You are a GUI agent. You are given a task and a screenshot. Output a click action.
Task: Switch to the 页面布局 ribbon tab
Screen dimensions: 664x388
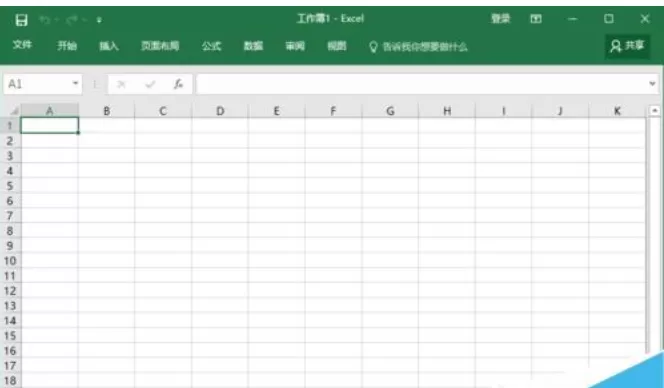[160, 46]
